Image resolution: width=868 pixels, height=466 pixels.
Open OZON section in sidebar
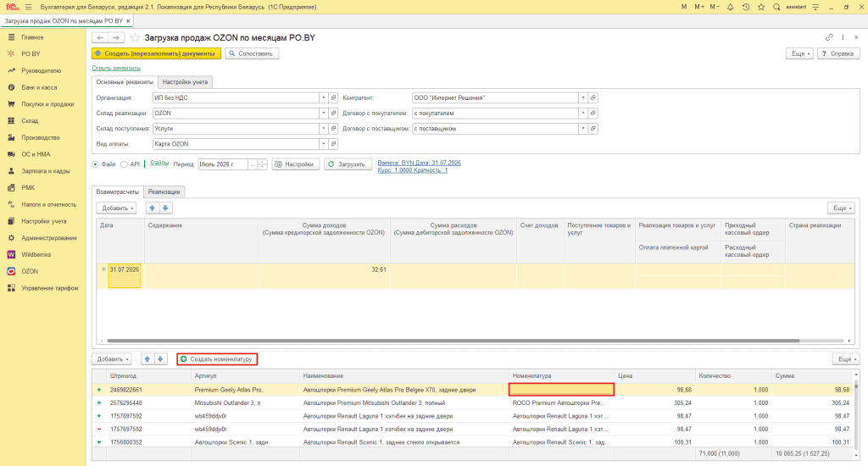coord(30,271)
